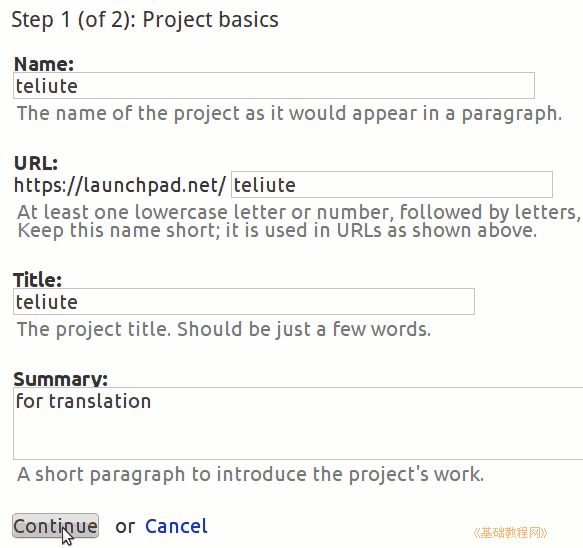583x548 pixels.
Task: Cancel the project registration
Action: pos(176,526)
